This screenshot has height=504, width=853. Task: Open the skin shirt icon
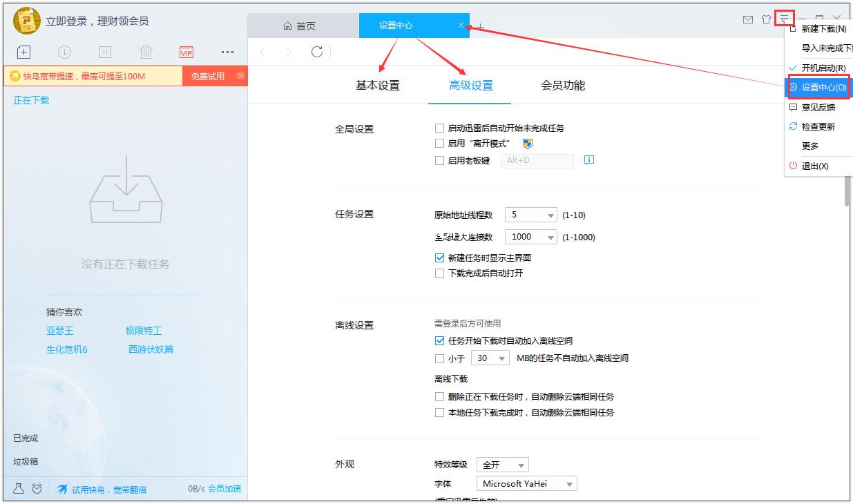pyautogui.click(x=766, y=19)
